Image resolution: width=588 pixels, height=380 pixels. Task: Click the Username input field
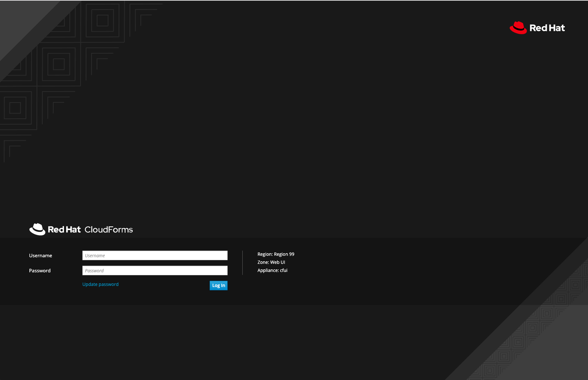pyautogui.click(x=155, y=255)
